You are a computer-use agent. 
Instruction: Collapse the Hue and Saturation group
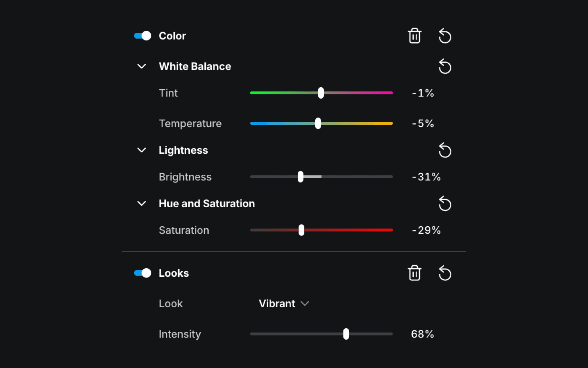141,204
